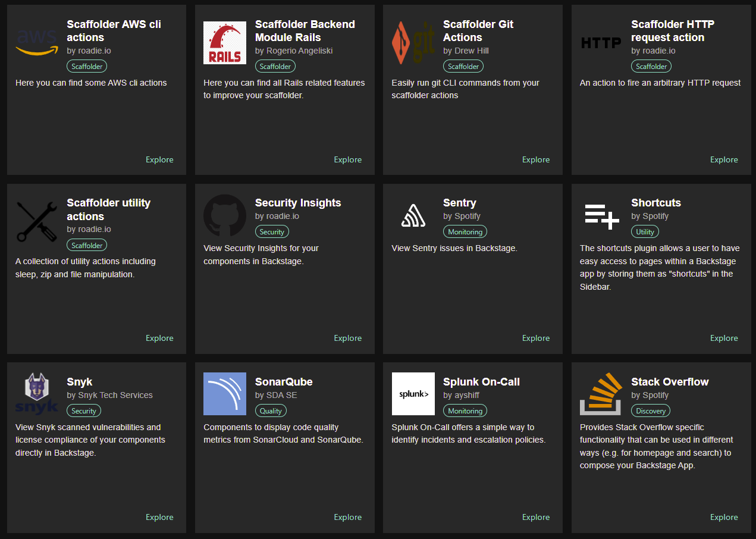Explore the Snyk plugin
The width and height of the screenshot is (756, 539).
(159, 517)
